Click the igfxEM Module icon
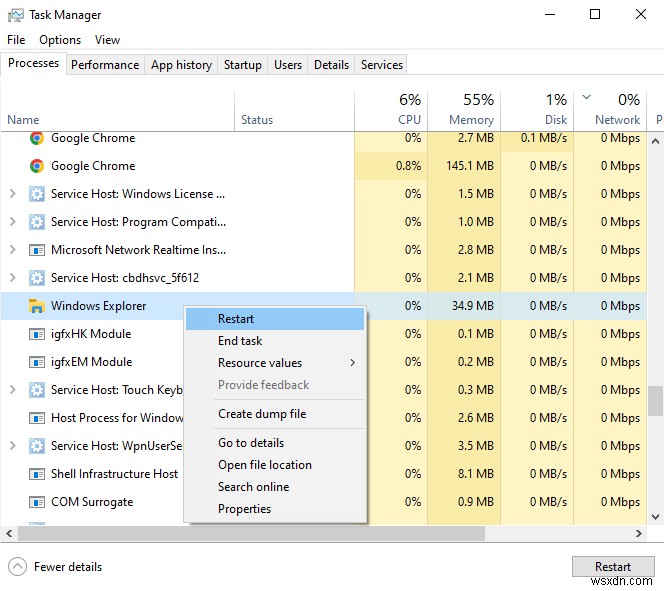Viewport: 664px width, 591px height. [37, 362]
